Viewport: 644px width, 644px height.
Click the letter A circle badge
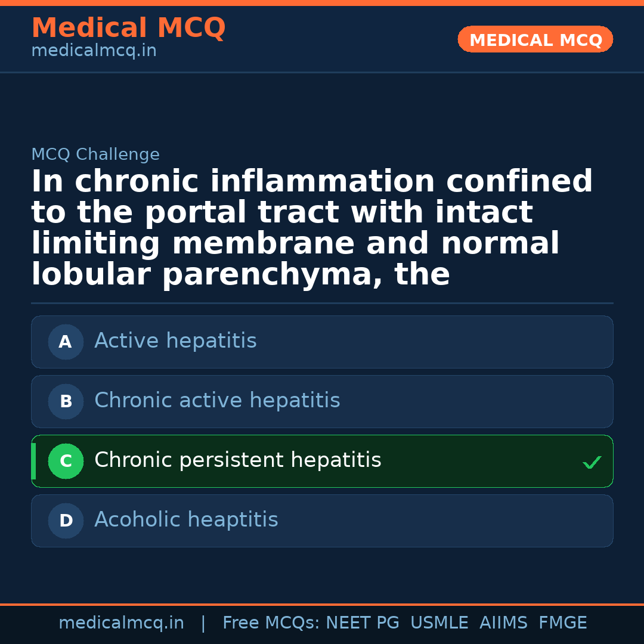tap(66, 342)
